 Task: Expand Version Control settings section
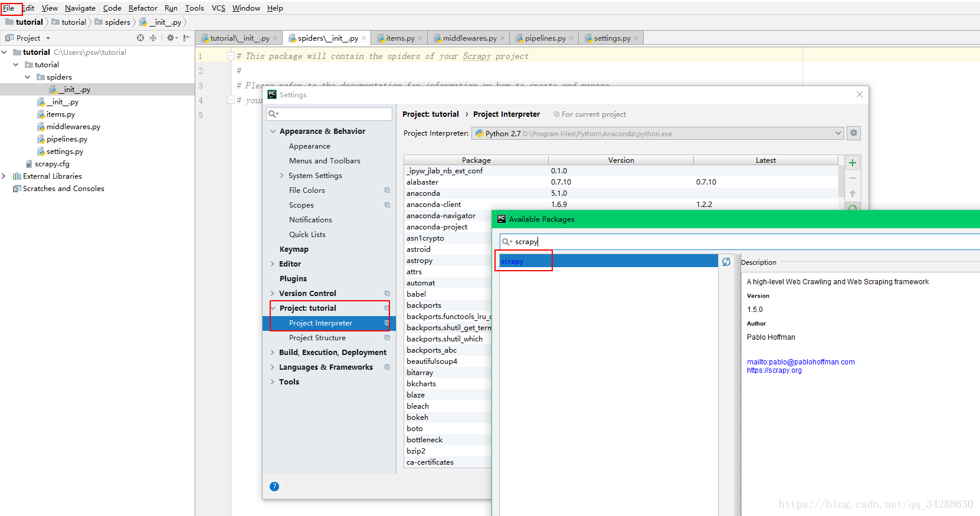(x=273, y=294)
